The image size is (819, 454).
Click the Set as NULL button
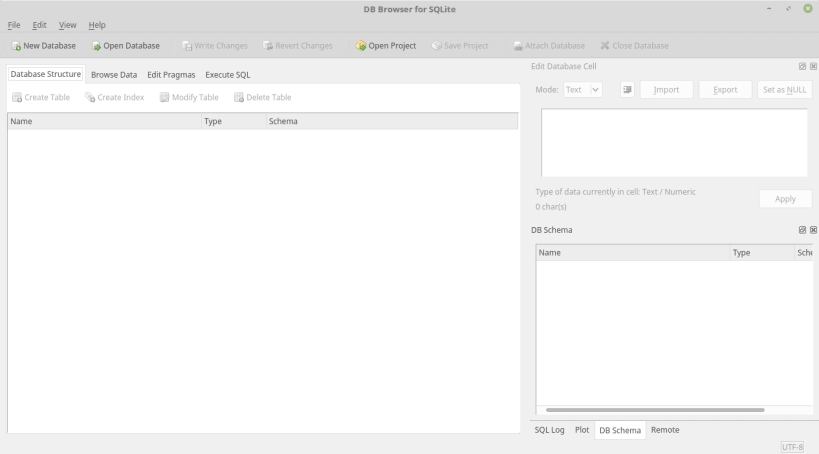pyautogui.click(x=785, y=90)
